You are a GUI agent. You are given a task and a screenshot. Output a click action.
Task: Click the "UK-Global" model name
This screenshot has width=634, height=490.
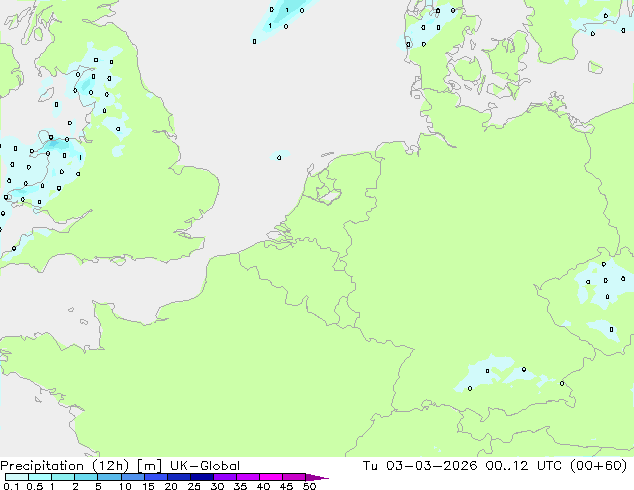point(205,466)
